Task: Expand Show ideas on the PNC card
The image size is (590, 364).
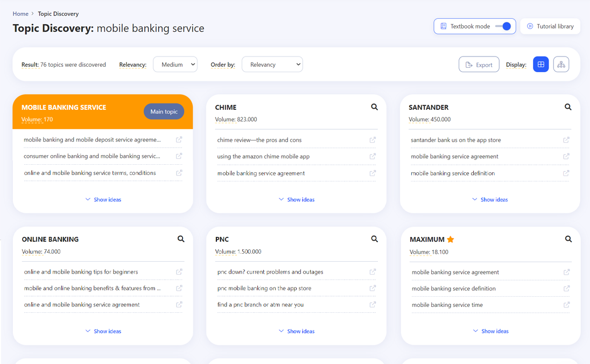Action: tap(297, 331)
